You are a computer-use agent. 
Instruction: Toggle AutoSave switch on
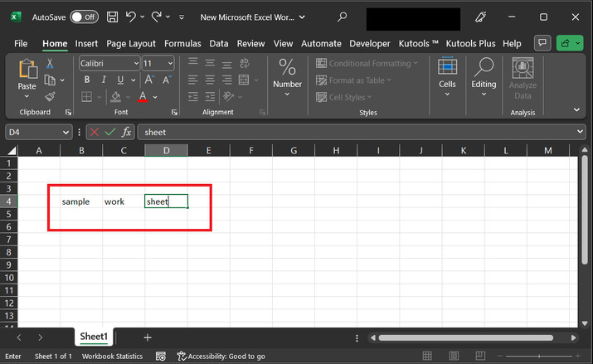85,17
